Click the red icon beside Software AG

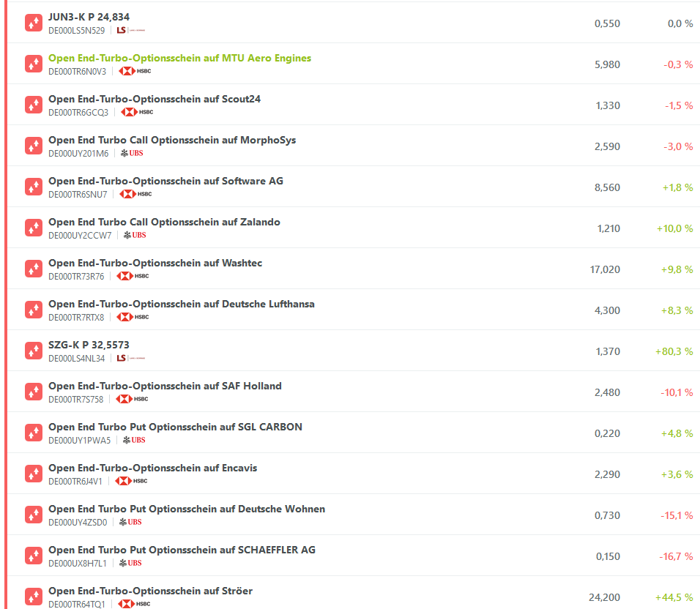(x=33, y=187)
